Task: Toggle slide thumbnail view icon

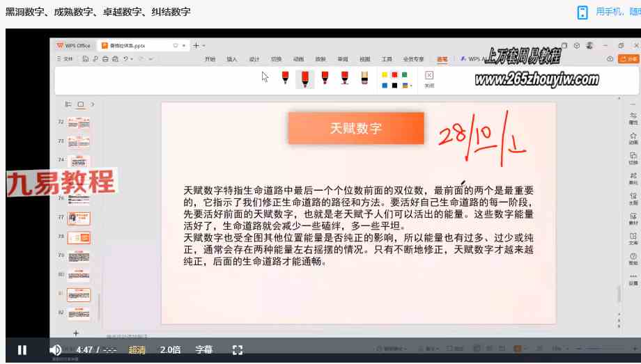Action: tap(81, 104)
